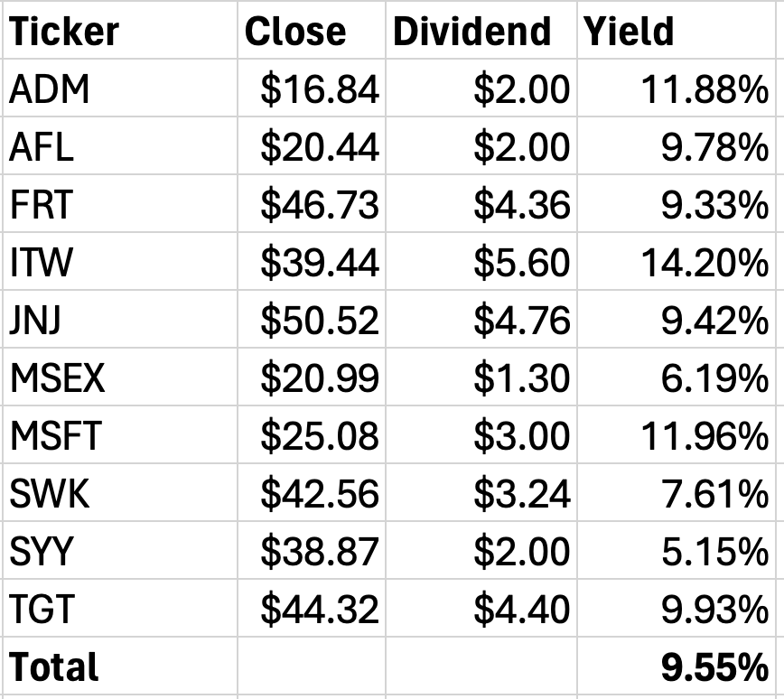This screenshot has width=784, height=699.
Task: Click the SWK close price $42.56
Action: 312,492
